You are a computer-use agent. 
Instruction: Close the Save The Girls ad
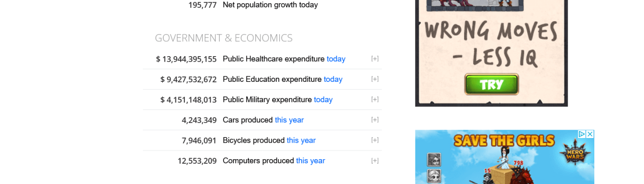[x=590, y=134]
